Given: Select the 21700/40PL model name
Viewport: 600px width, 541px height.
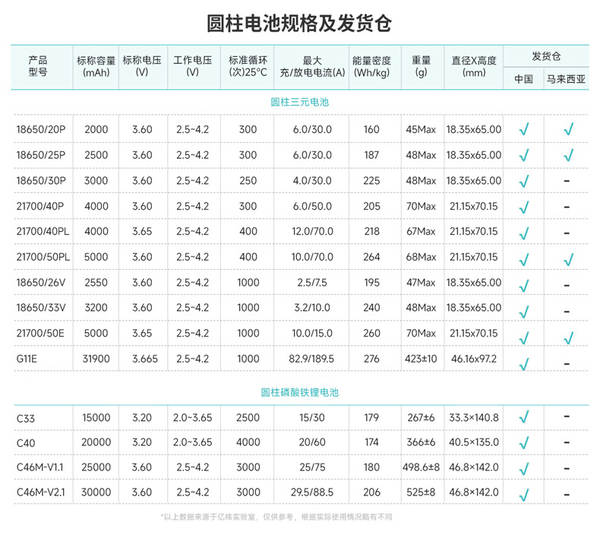Looking at the screenshot, I should tap(43, 231).
